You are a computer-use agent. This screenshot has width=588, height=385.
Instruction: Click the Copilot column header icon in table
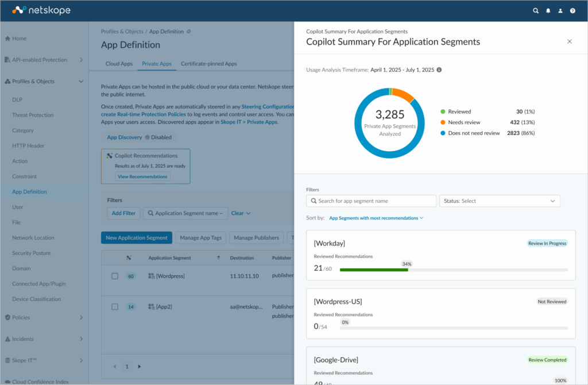[129, 258]
